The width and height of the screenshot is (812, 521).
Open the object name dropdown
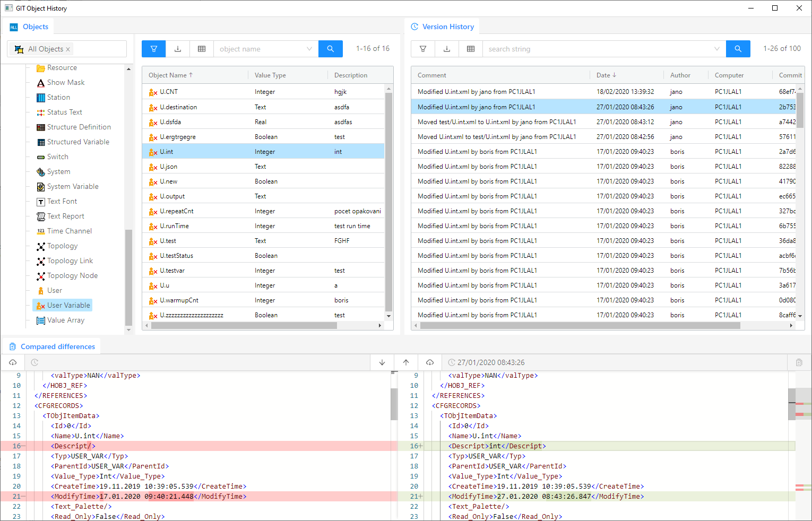309,49
